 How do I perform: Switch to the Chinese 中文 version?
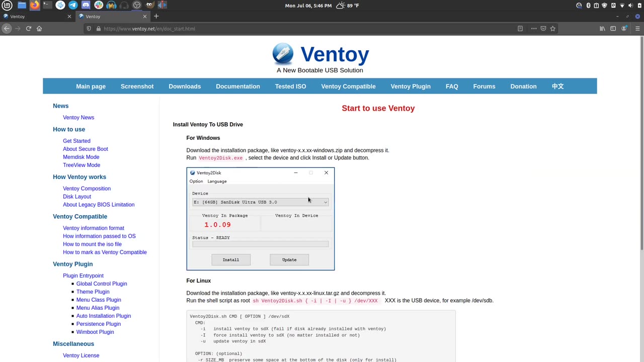click(557, 86)
